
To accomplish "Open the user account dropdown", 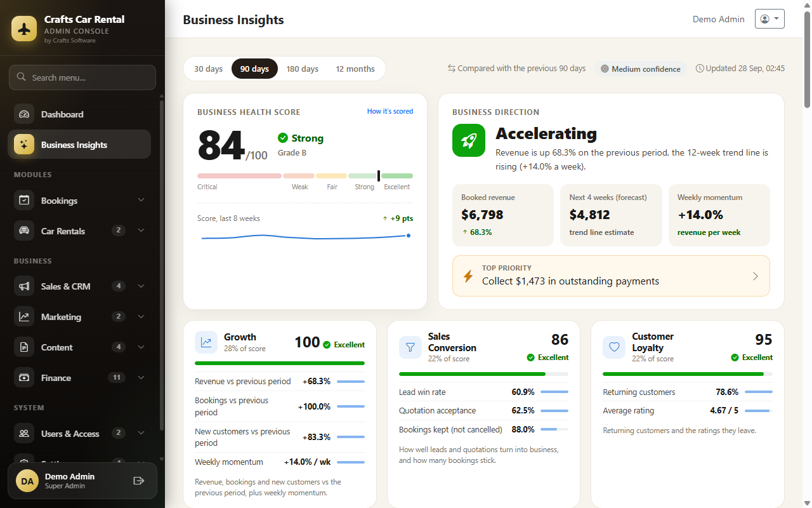I will click(x=769, y=19).
